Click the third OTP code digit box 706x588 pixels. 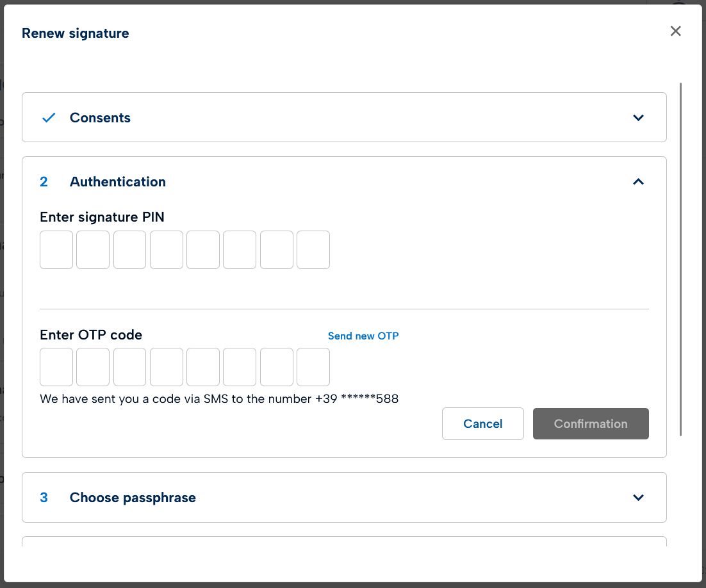coord(130,367)
